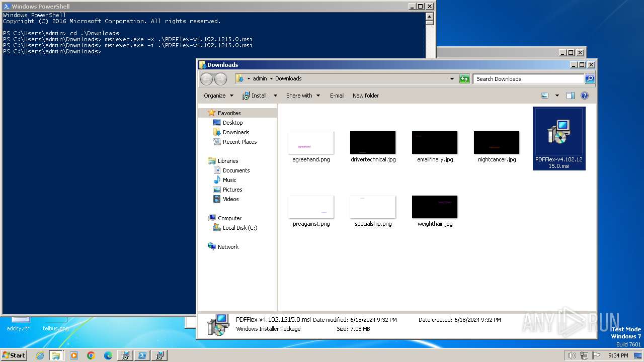Image resolution: width=644 pixels, height=362 pixels.
Task: Click the network tray icon
Action: [x=584, y=355]
